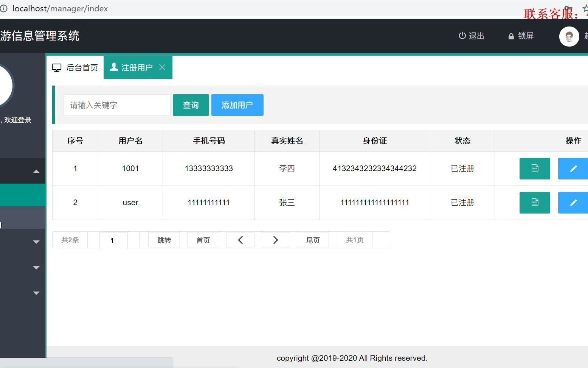The height and width of the screenshot is (368, 588).
Task: Click the monitor icon of 后台首页
Action: (x=57, y=68)
